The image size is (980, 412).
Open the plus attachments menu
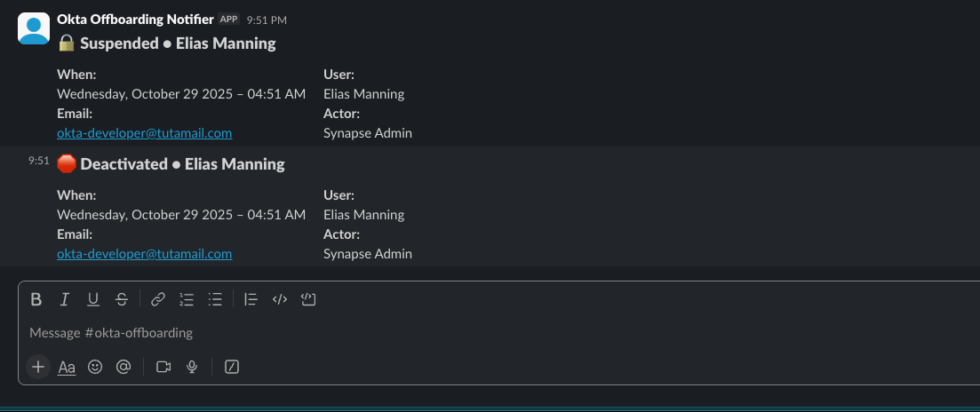point(38,367)
